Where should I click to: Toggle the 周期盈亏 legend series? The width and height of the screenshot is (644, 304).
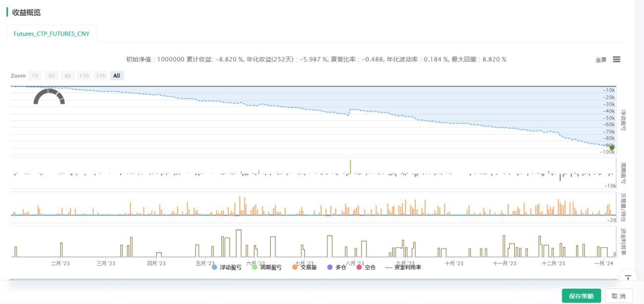pos(267,267)
